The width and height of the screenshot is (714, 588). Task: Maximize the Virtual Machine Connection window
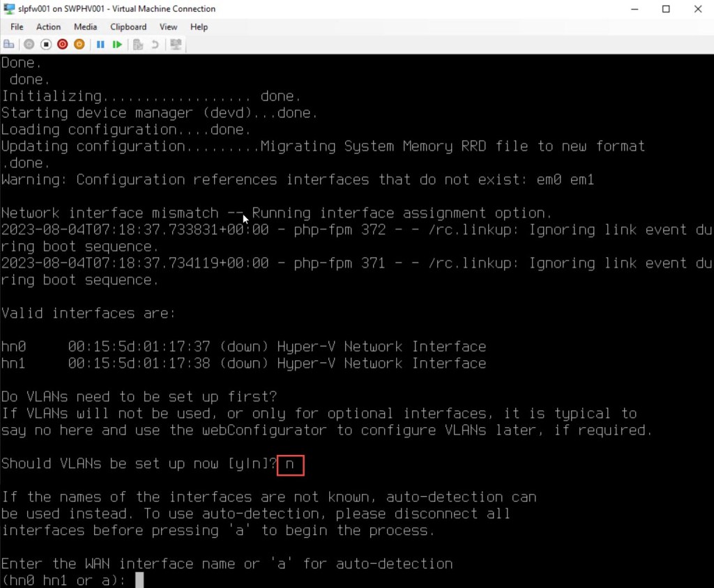point(666,9)
